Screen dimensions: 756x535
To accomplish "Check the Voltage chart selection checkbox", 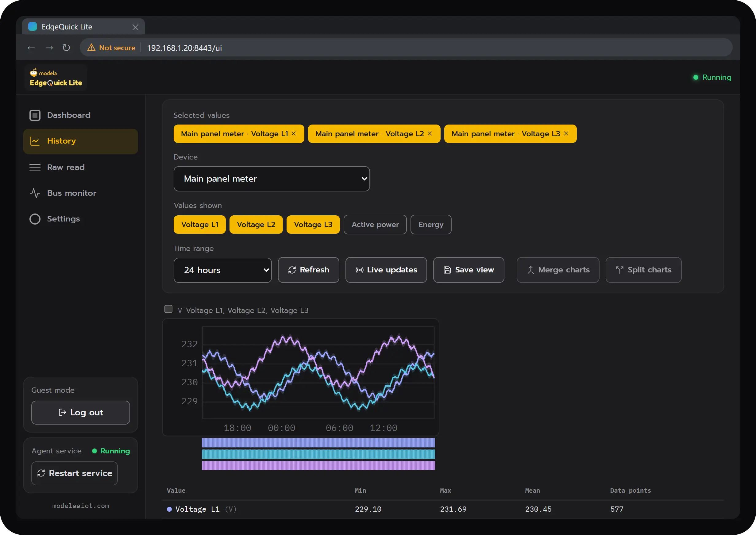I will pos(168,309).
